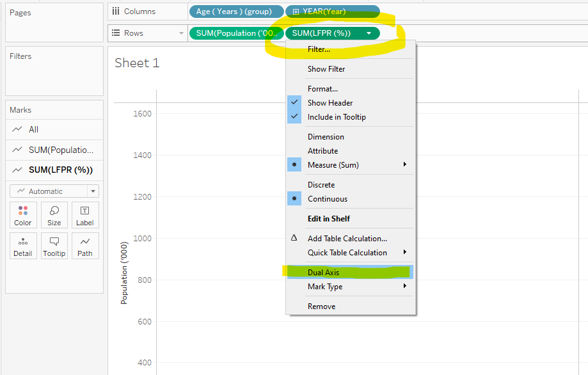This screenshot has width=588, height=375.
Task: Click the YEAR(Year) pill in Columns
Action: tap(332, 11)
